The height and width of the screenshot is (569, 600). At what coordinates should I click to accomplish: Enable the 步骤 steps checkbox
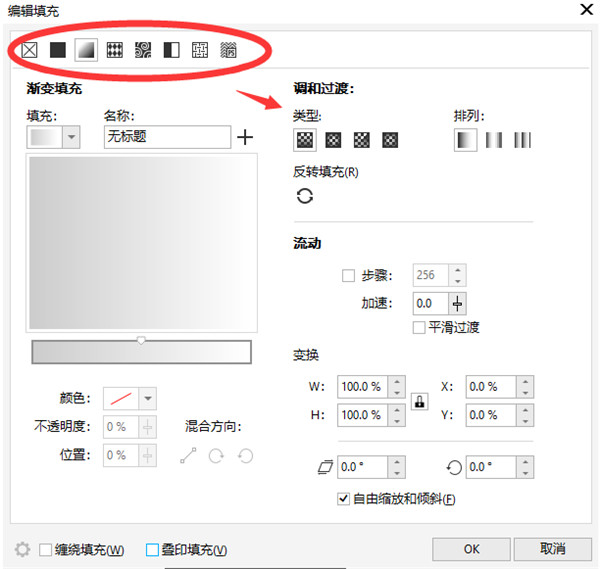point(348,275)
